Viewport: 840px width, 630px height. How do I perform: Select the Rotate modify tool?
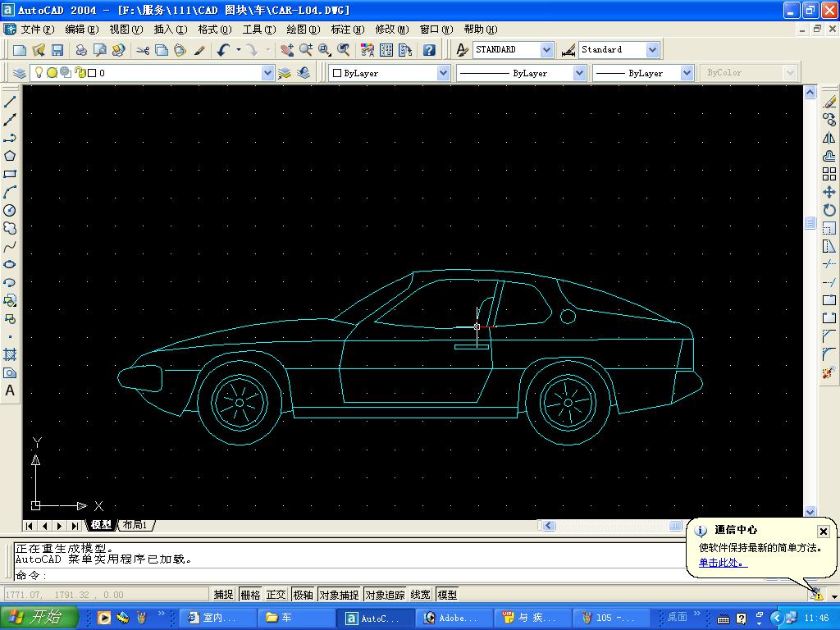829,210
